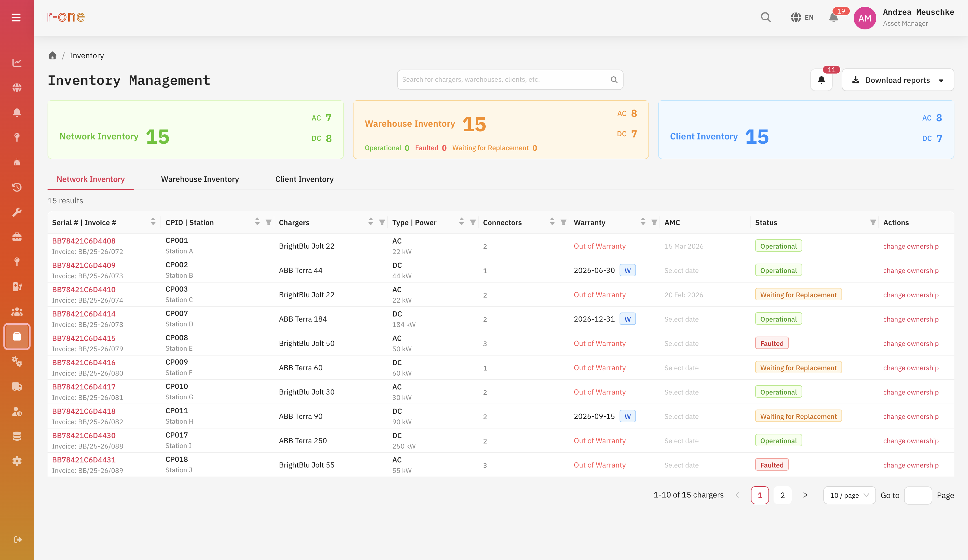
Task: Switch to Warehouse Inventory tab
Action: pyautogui.click(x=200, y=179)
